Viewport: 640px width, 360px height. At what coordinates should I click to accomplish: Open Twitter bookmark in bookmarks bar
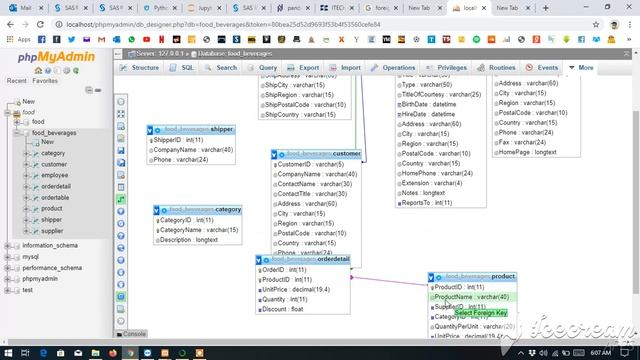pyautogui.click(x=71, y=40)
